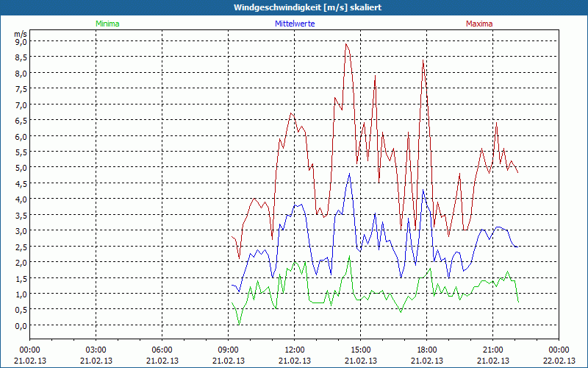Click the Windgeschwindigkeit chart title bar
Viewport: 588px width, 368px height.
(x=294, y=7)
